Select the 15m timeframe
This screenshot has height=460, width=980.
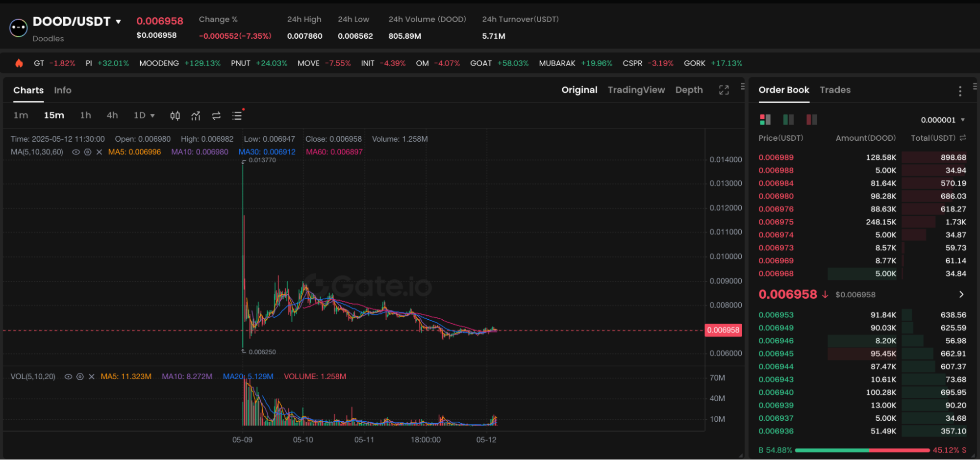coord(54,116)
